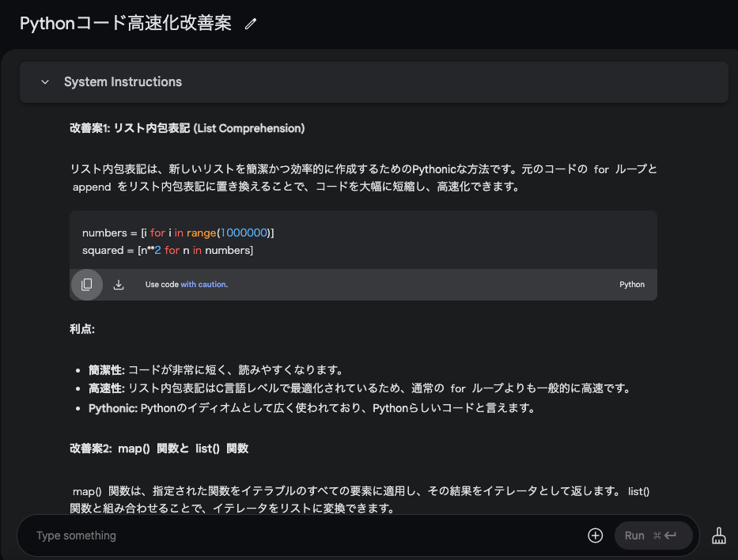The width and height of the screenshot is (738, 560).
Task: Click the plus icon to add media
Action: pos(595,535)
